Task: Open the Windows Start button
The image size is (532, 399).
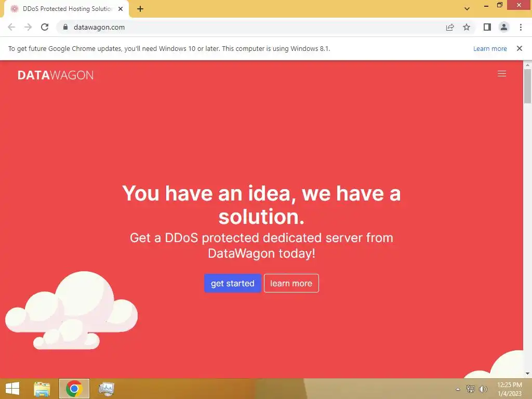Action: point(12,389)
